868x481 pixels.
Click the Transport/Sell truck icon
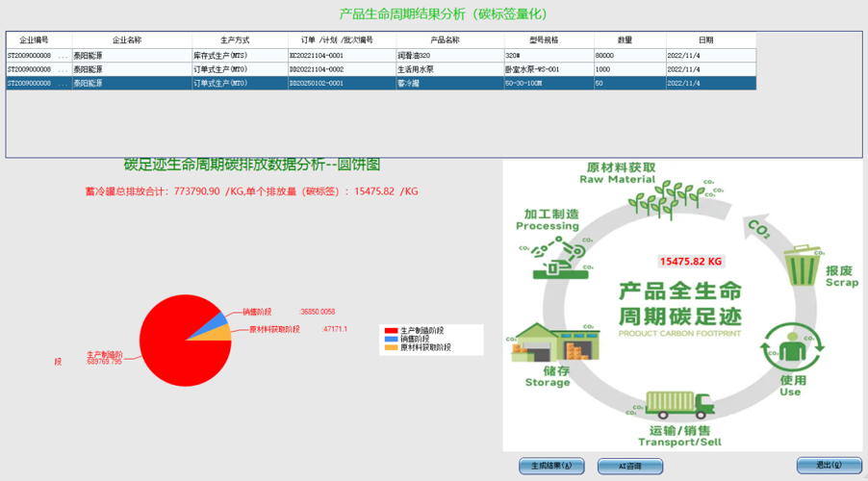pyautogui.click(x=679, y=405)
